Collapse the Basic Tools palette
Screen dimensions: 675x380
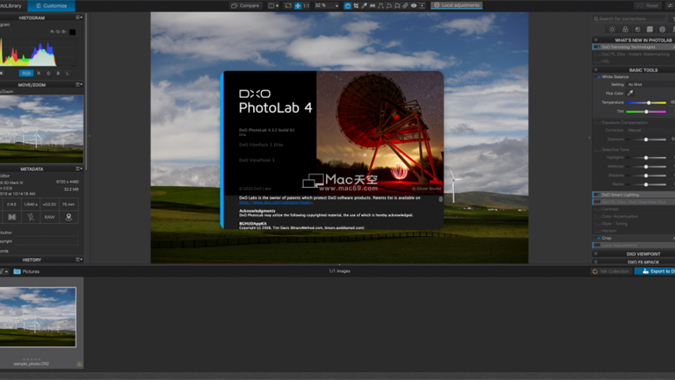point(596,70)
